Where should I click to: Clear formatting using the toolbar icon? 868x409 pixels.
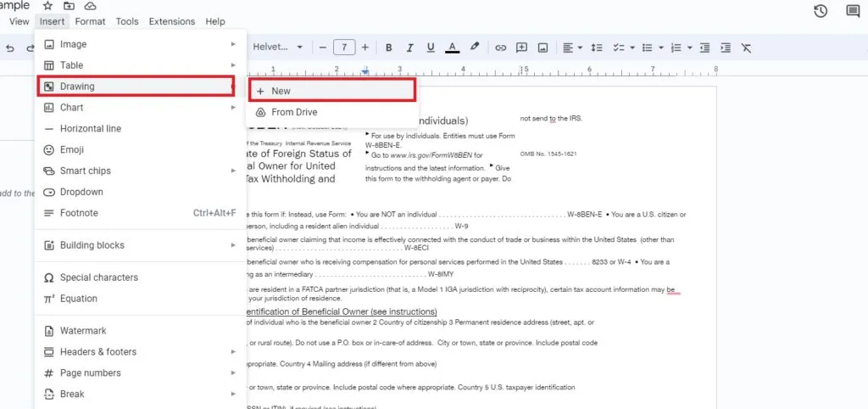click(746, 48)
